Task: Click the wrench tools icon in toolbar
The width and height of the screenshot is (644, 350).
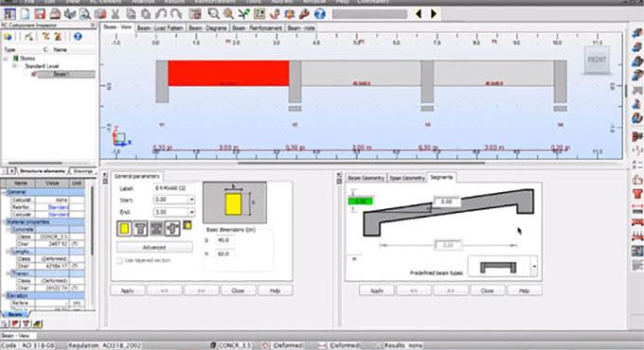Action: click(x=304, y=14)
